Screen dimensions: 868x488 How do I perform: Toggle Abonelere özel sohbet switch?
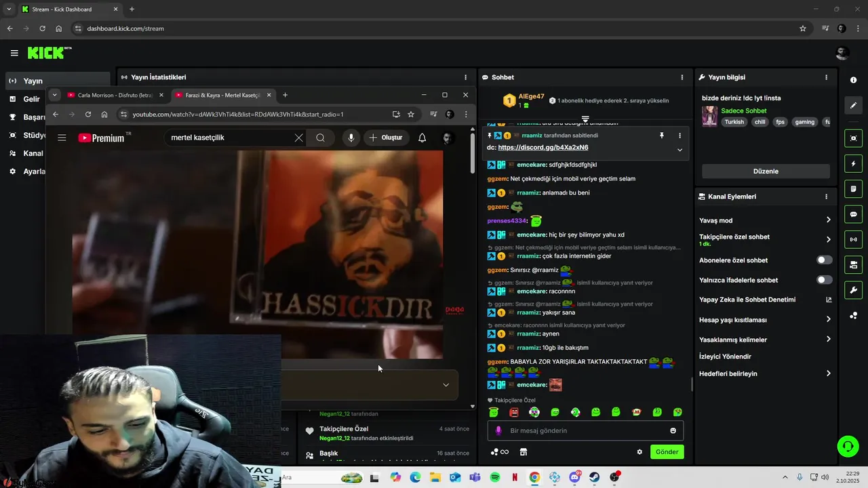tap(824, 260)
